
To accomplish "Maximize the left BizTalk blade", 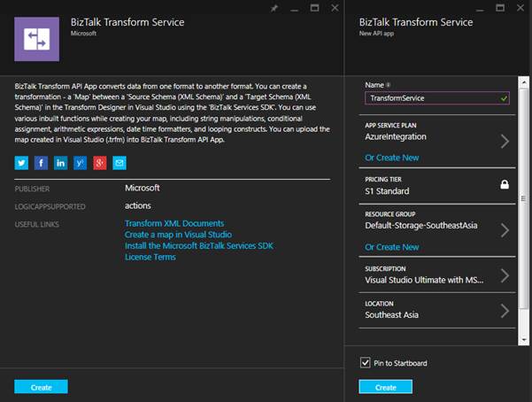I will tap(314, 8).
